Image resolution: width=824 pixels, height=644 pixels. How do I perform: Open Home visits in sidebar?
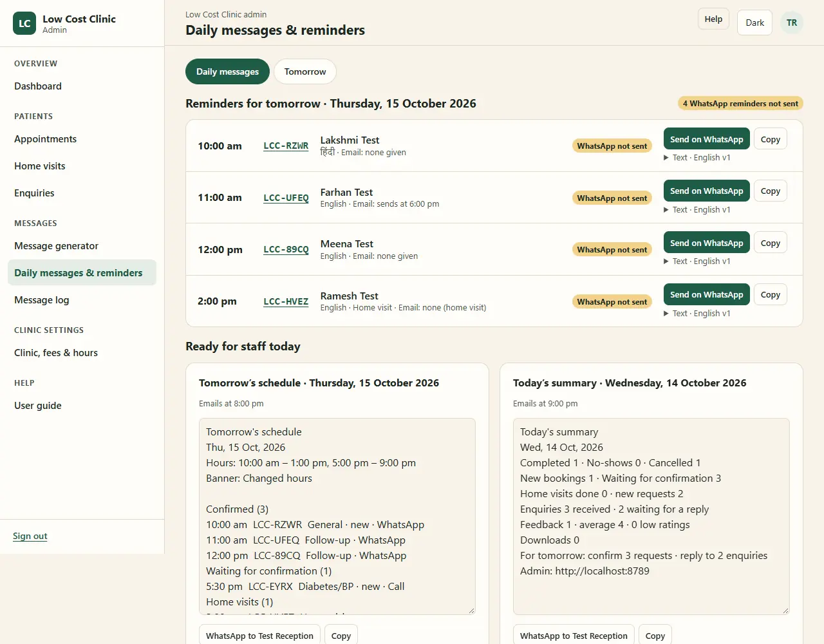pyautogui.click(x=82, y=166)
